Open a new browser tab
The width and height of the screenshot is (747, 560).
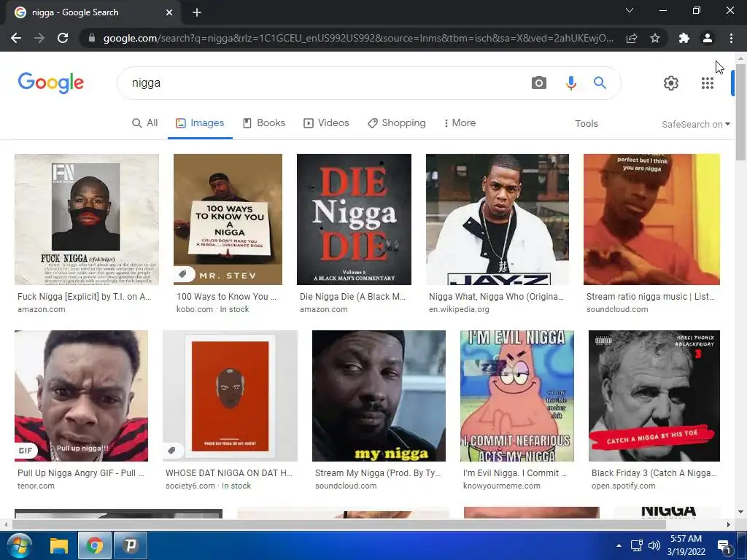pos(197,12)
